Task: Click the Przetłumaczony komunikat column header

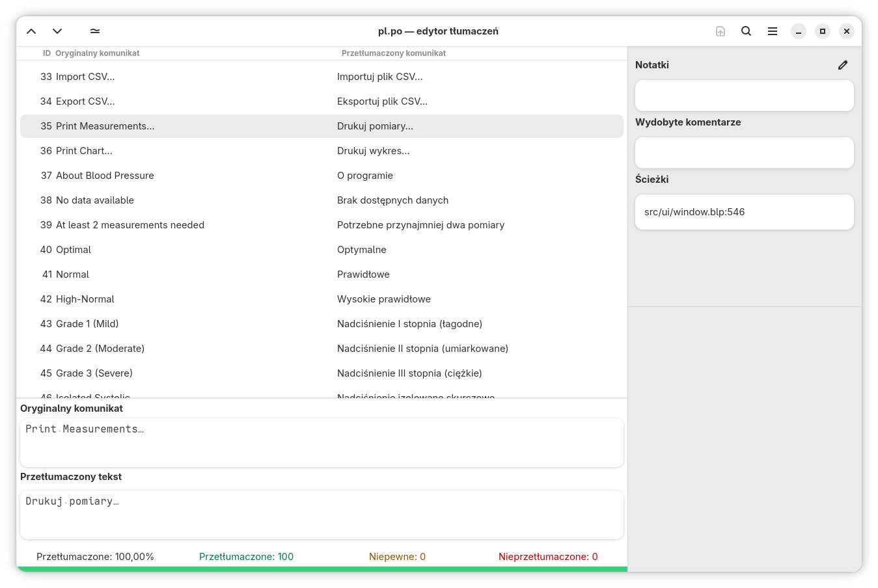Action: click(x=394, y=53)
